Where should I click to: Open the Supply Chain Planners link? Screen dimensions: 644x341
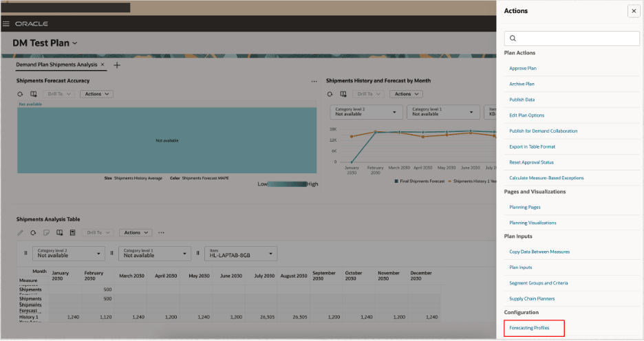532,299
